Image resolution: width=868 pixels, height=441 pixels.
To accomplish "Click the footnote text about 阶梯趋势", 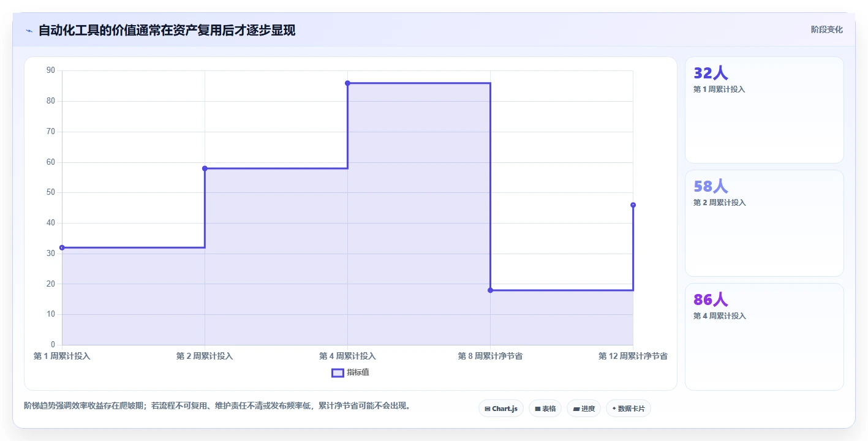I will pyautogui.click(x=217, y=405).
